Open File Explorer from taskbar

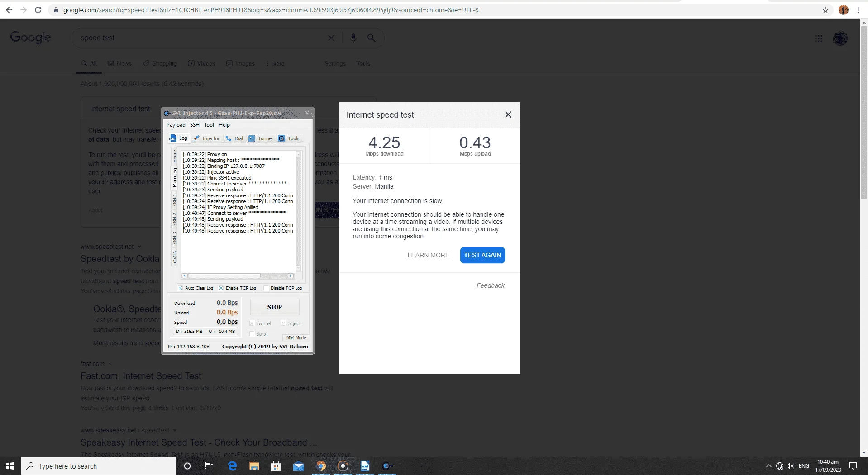pyautogui.click(x=254, y=466)
